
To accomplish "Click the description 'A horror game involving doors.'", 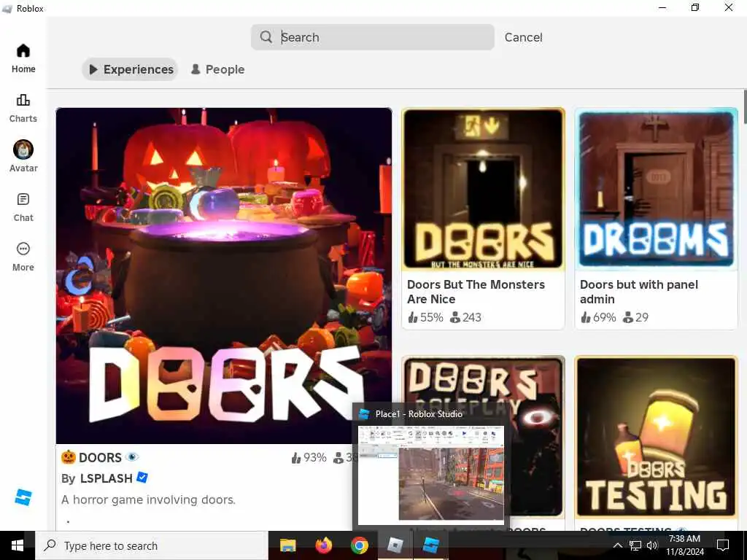I will point(148,499).
